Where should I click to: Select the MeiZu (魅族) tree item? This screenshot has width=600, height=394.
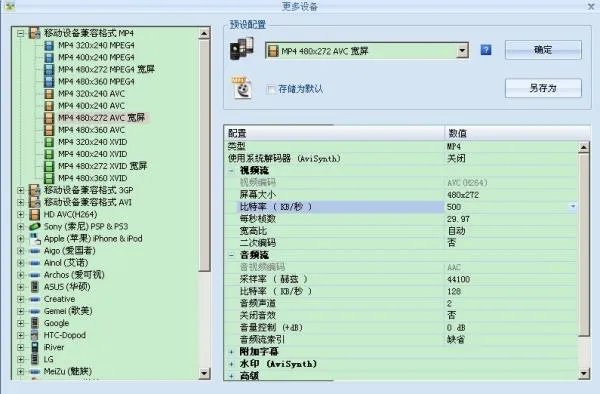click(68, 371)
